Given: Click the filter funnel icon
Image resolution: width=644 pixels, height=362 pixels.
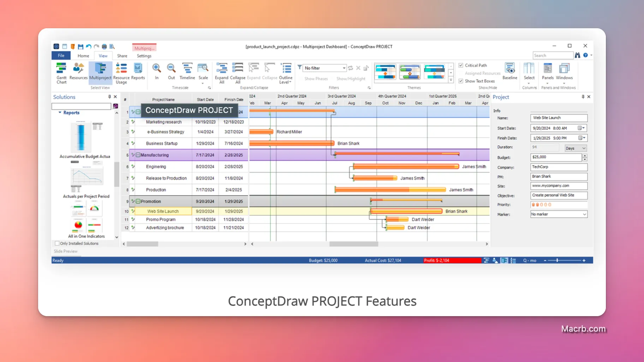Looking at the screenshot, I should pyautogui.click(x=299, y=67).
